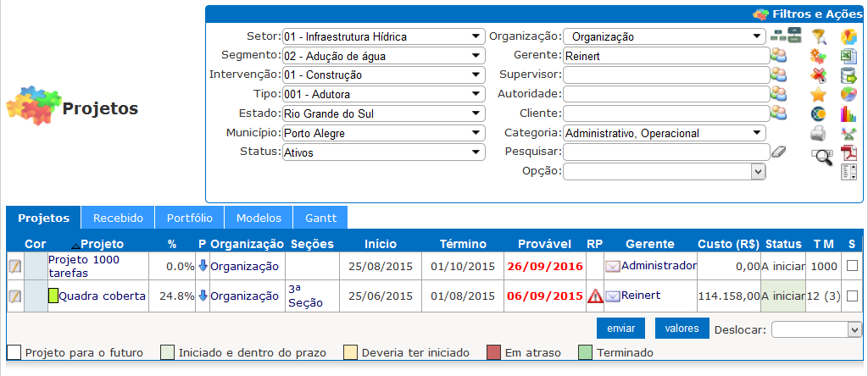Click the red X delete puzzle icon
Viewport: 868px width, 376px height.
[x=819, y=75]
